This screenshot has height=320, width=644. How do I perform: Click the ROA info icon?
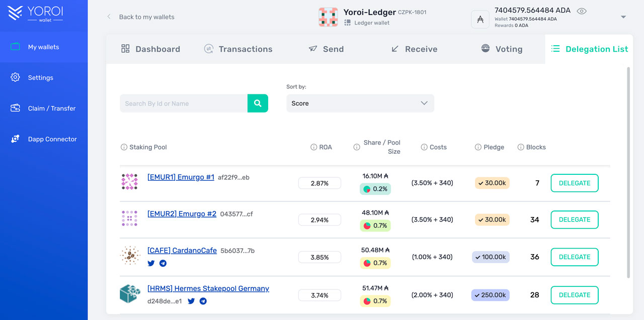[313, 147]
